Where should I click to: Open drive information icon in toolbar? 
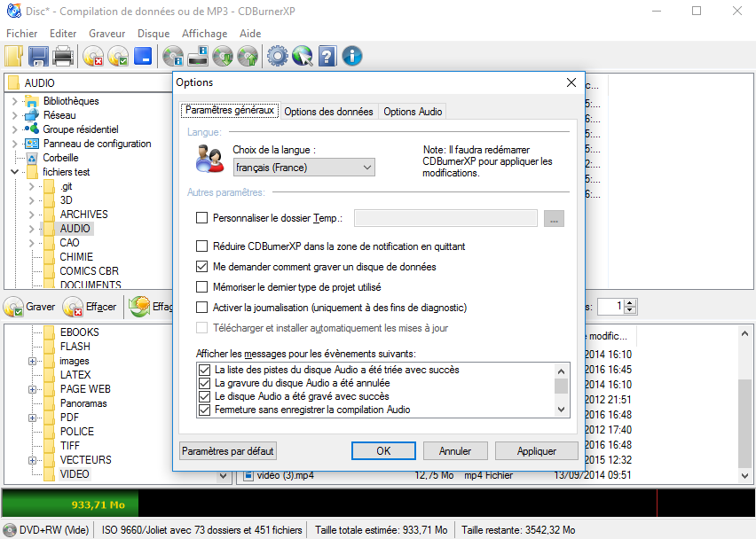coord(198,56)
